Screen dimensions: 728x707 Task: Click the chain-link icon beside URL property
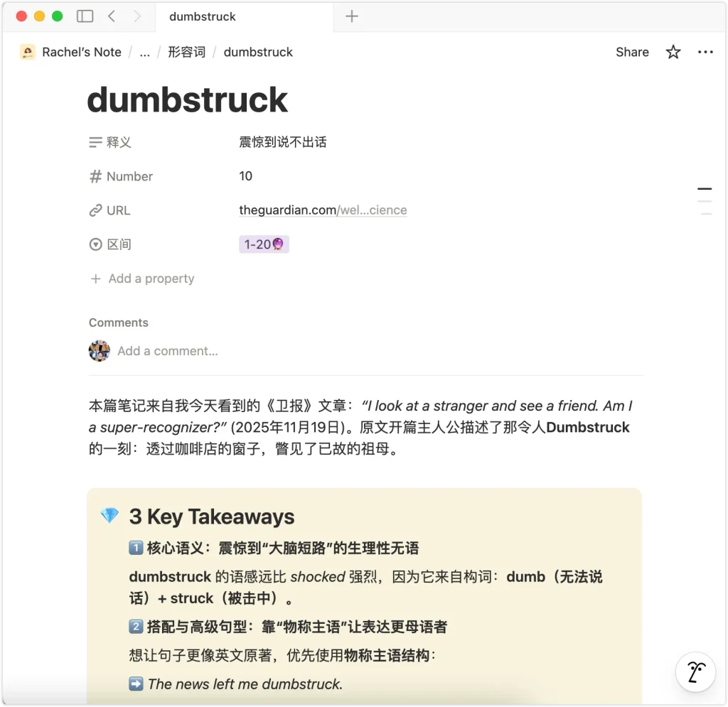tap(96, 210)
